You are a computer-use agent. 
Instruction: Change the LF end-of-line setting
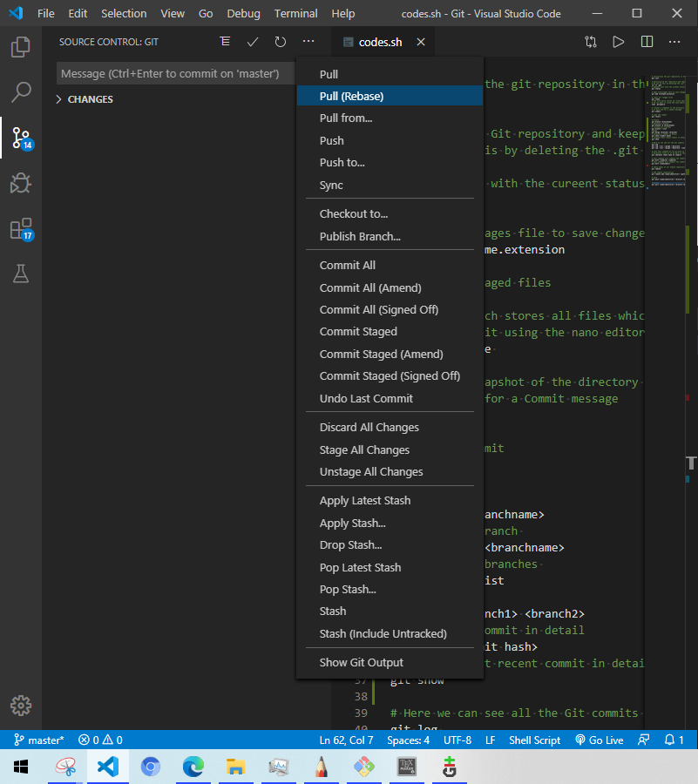click(x=491, y=740)
